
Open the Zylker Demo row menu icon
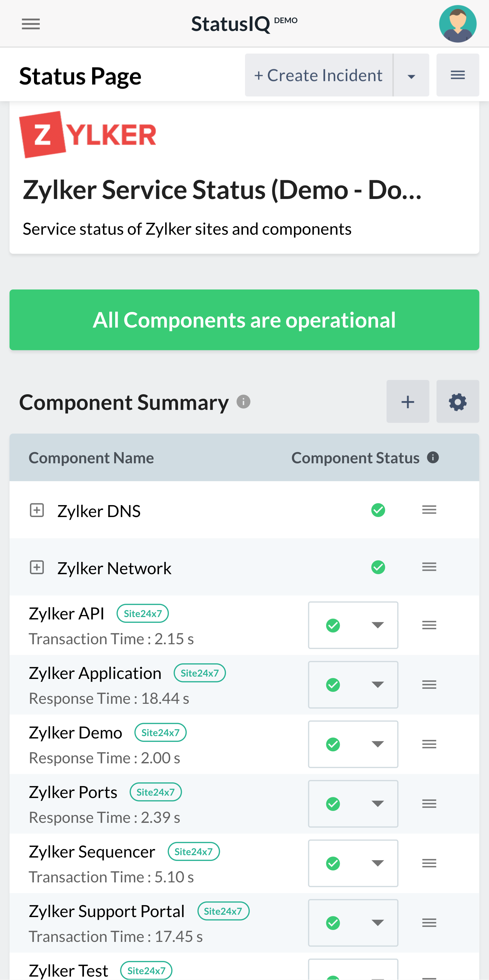tap(429, 744)
